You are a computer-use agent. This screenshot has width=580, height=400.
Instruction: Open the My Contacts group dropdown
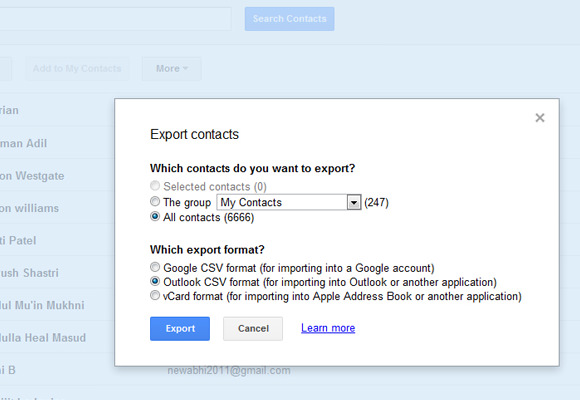click(x=289, y=202)
